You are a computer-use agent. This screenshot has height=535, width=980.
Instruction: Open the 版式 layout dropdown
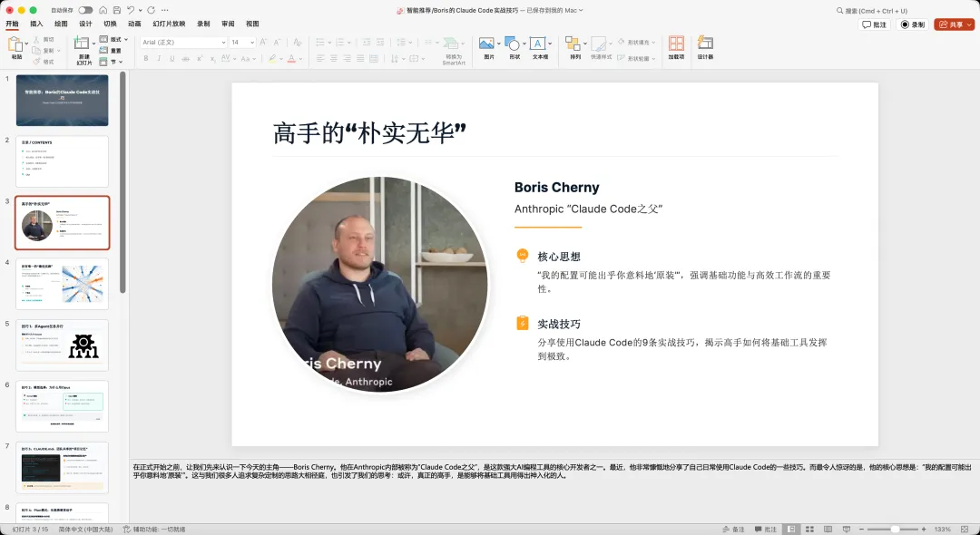pyautogui.click(x=113, y=39)
